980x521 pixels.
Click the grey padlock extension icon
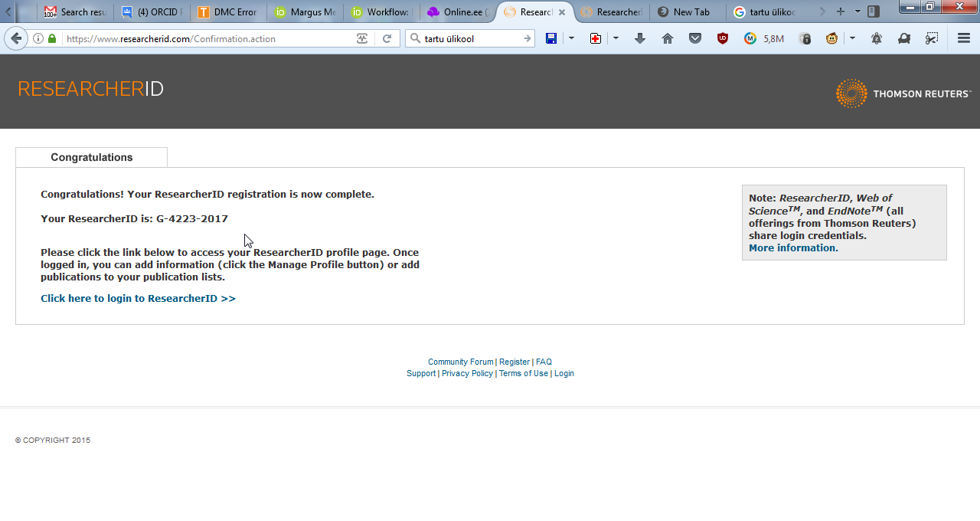805,38
